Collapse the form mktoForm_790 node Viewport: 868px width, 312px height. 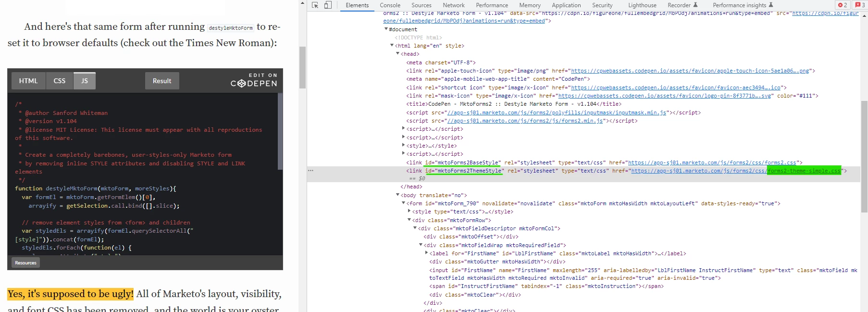[403, 203]
